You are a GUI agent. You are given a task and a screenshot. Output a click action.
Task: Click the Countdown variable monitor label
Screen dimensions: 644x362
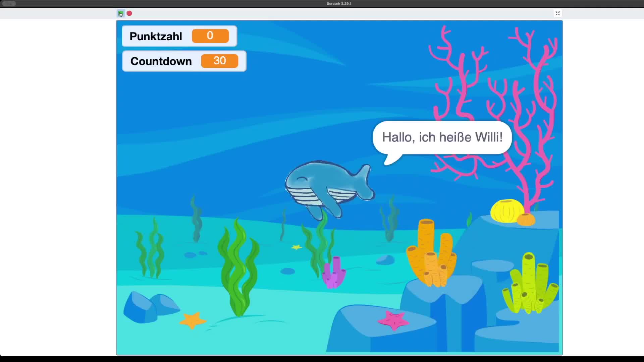(x=161, y=61)
